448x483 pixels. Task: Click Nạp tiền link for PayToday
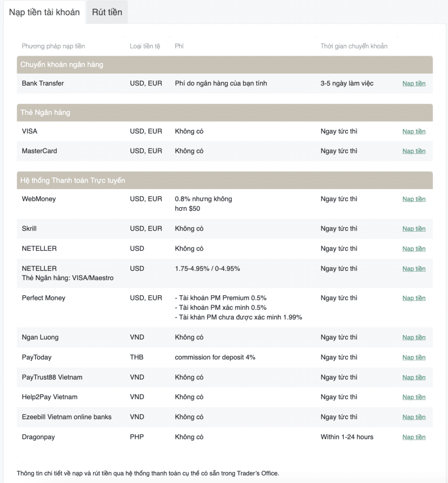tap(414, 358)
